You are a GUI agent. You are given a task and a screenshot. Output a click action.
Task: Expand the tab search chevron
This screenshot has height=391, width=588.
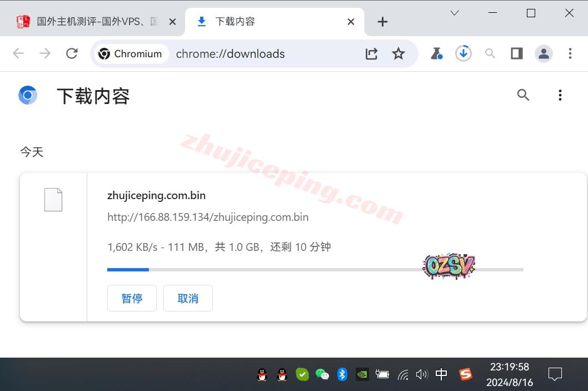click(x=455, y=13)
